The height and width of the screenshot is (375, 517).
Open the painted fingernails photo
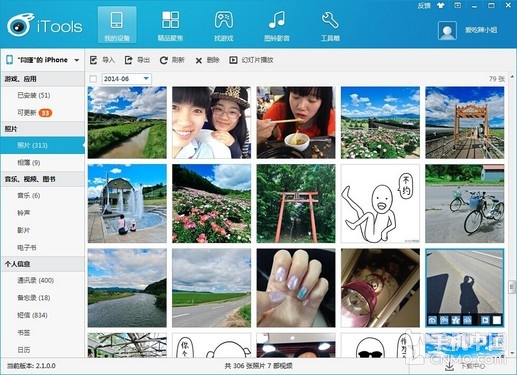click(x=296, y=288)
